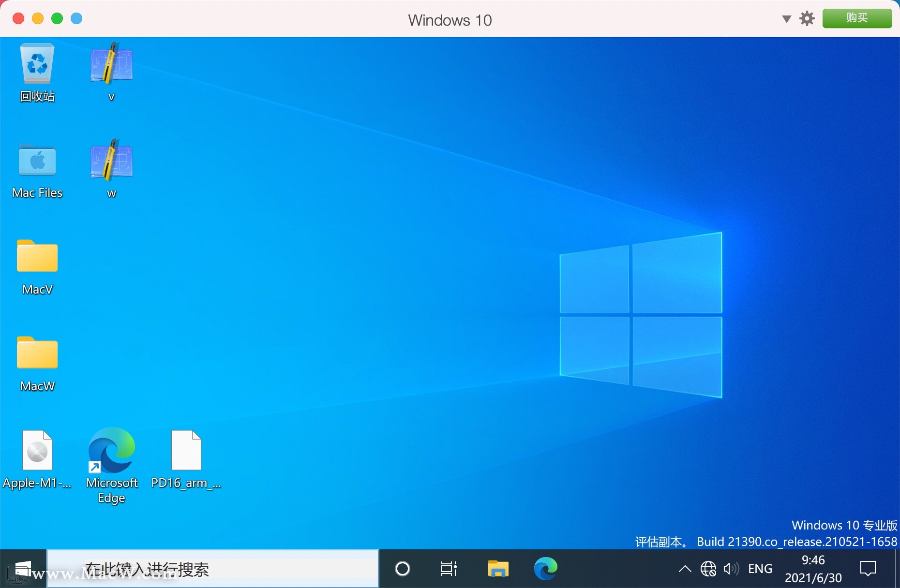Open Task View on the taskbar
This screenshot has height=588, width=900.
tap(449, 569)
